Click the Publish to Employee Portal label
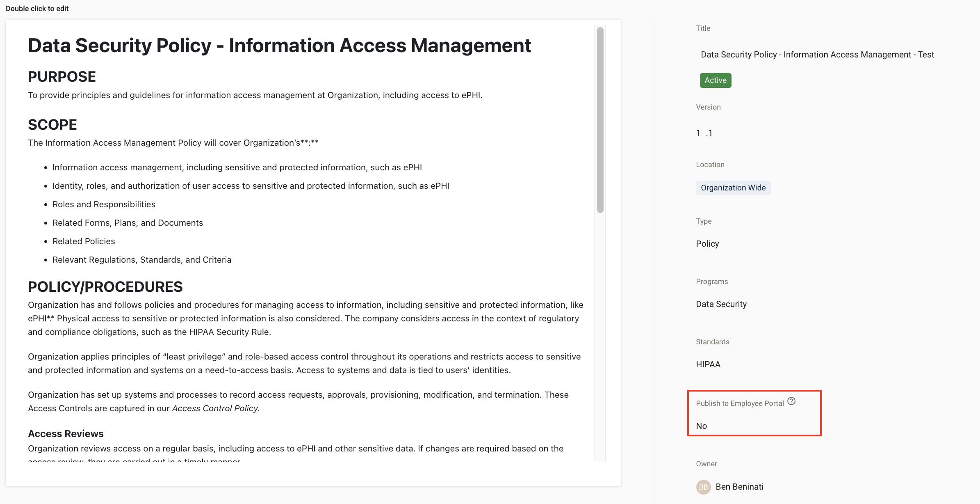Viewport: 980px width, 504px height. 739,403
